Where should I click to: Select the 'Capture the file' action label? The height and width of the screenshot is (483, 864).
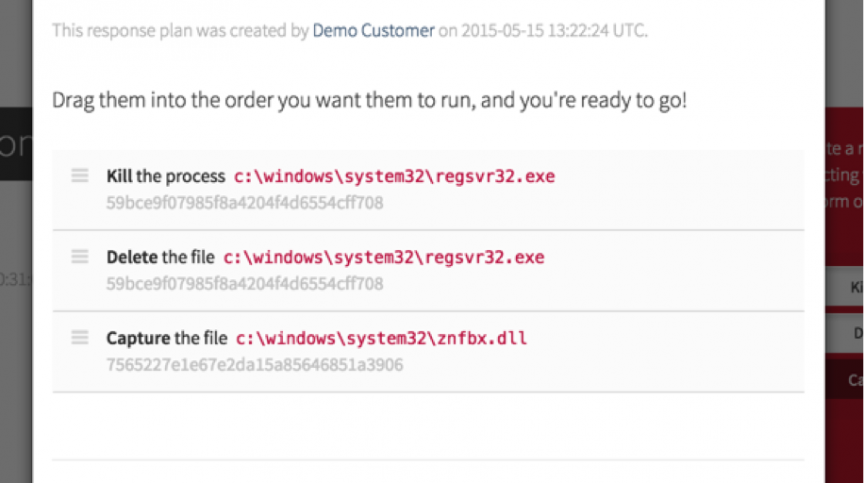[x=166, y=338]
